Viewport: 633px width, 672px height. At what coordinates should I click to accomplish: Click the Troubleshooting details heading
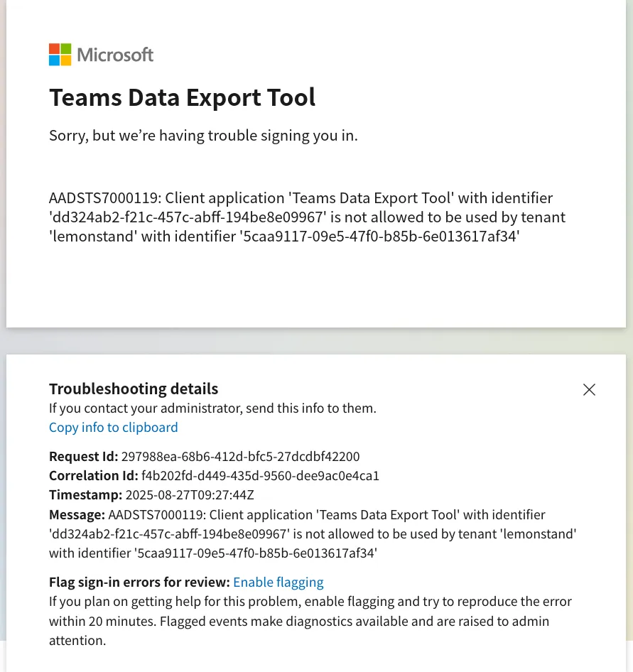point(134,389)
